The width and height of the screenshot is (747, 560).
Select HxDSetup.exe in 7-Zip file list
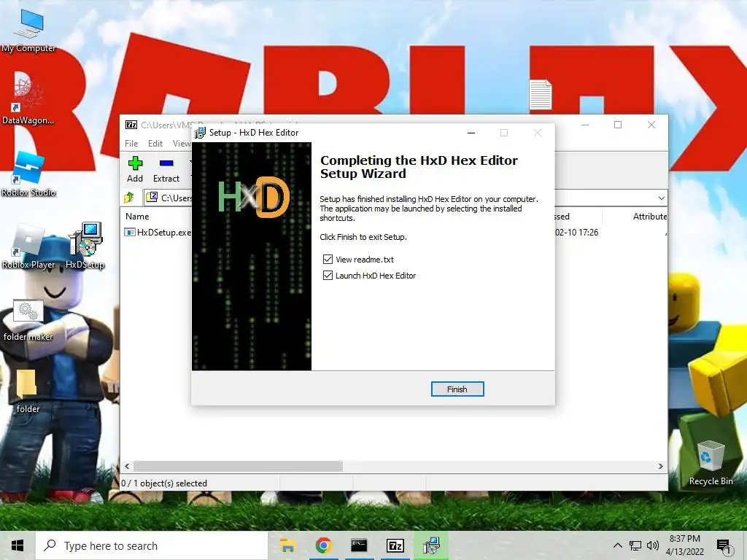tap(158, 233)
